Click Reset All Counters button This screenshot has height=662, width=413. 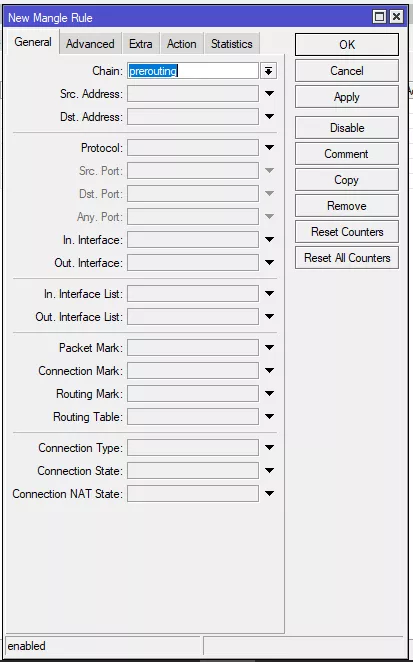pyautogui.click(x=347, y=258)
